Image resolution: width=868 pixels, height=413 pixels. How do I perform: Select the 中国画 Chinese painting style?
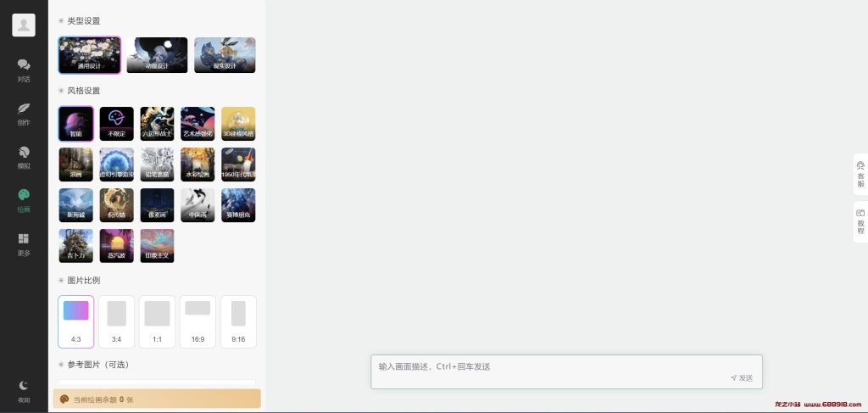198,205
